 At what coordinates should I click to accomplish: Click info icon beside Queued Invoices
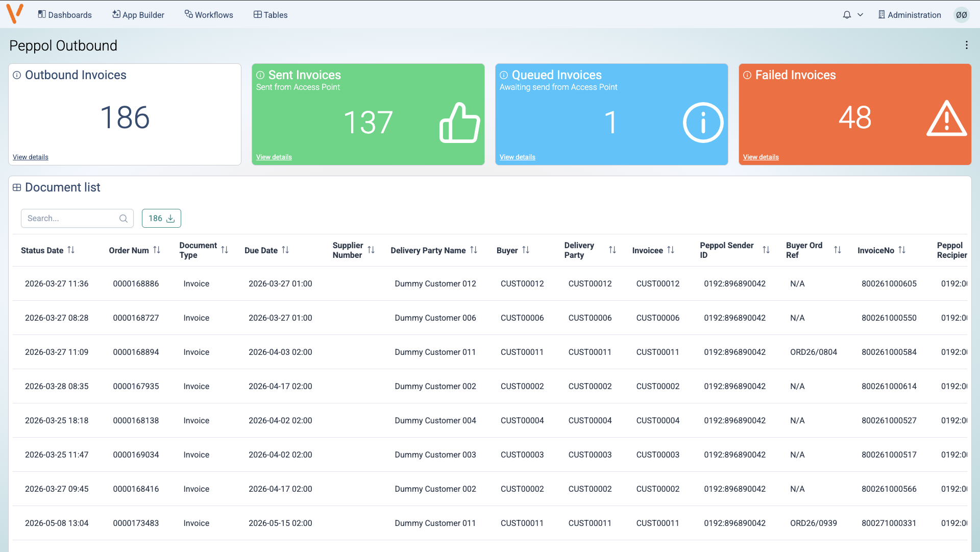point(504,75)
